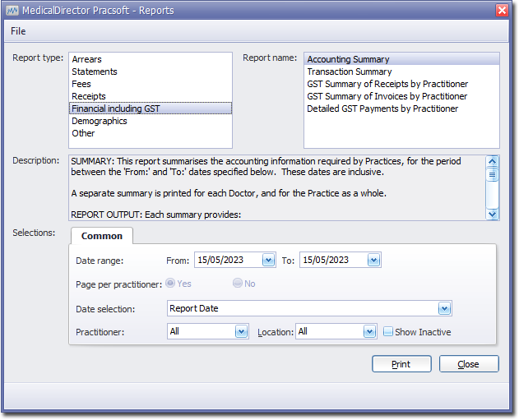Open the File menu
The width and height of the screenshot is (519, 420).
18,31
